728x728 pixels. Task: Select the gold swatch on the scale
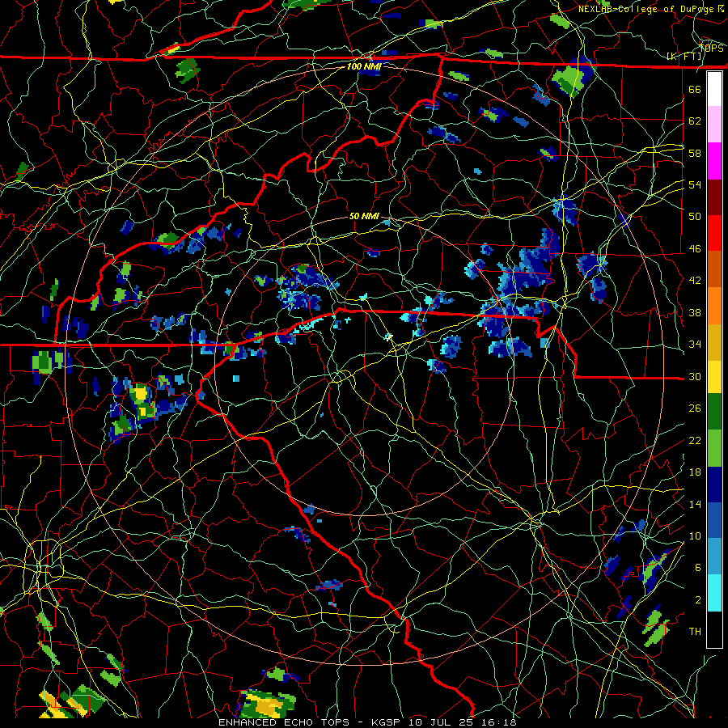(x=714, y=343)
